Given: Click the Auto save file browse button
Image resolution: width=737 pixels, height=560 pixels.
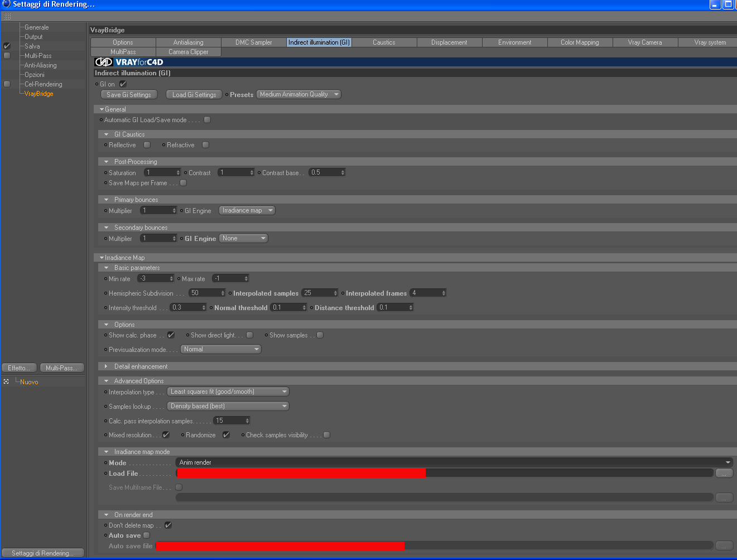Looking at the screenshot, I should click(x=724, y=545).
